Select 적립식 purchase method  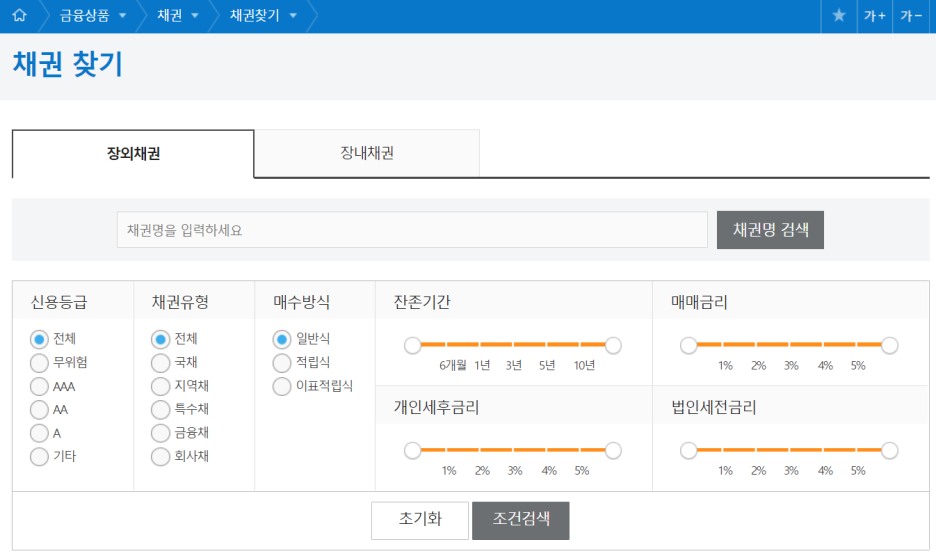[282, 363]
